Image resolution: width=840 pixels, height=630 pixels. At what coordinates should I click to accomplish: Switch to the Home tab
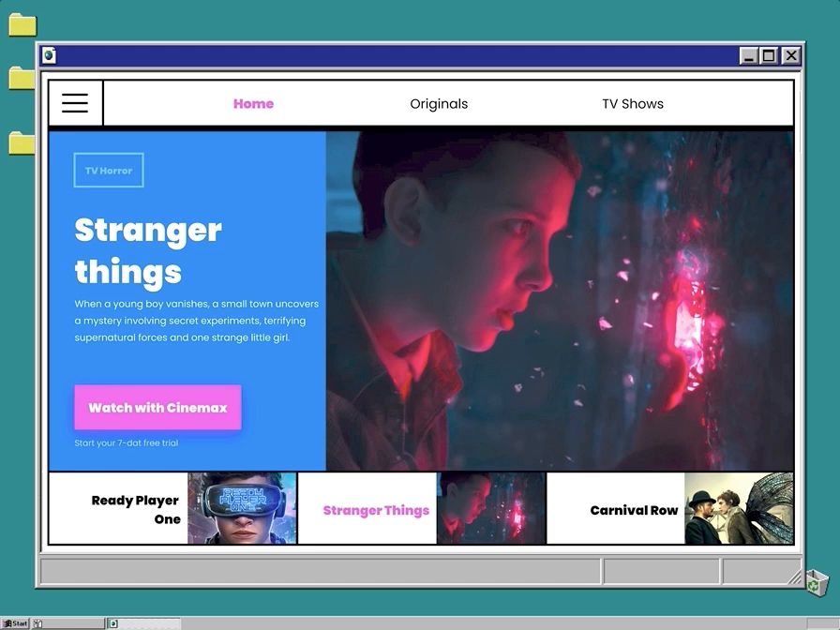point(253,104)
